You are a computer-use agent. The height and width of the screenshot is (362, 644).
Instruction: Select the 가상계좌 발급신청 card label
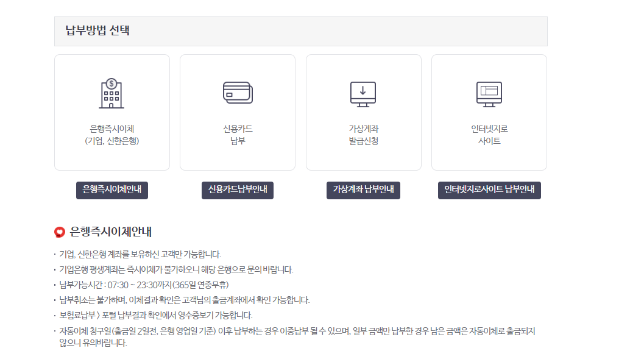(x=364, y=135)
